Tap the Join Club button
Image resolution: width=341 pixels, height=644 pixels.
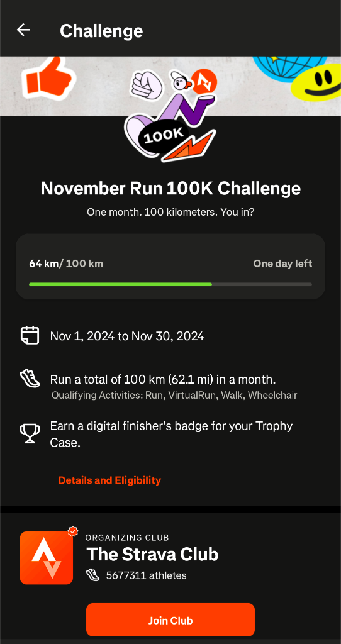(x=170, y=619)
